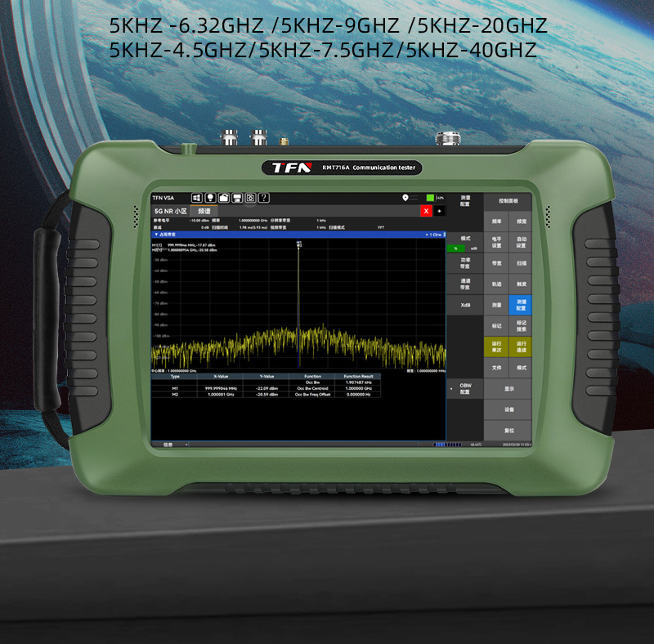Open the folder icon in top toolbar
The image size is (654, 644).
223,198
